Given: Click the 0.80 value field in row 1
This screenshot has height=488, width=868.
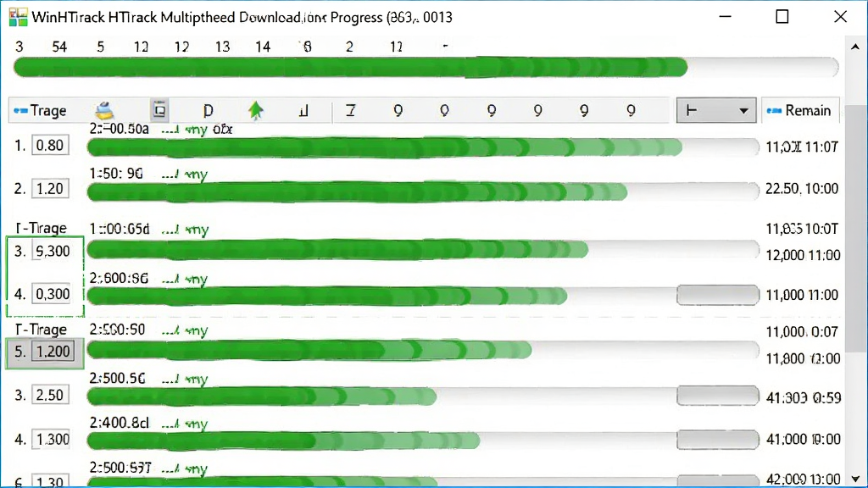Looking at the screenshot, I should tap(50, 146).
